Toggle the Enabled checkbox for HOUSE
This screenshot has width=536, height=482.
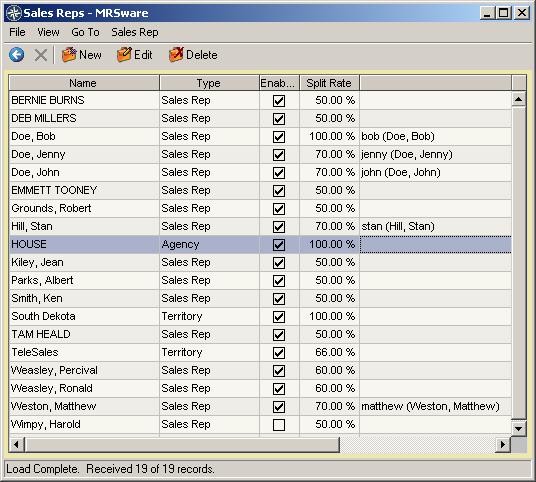[279, 244]
